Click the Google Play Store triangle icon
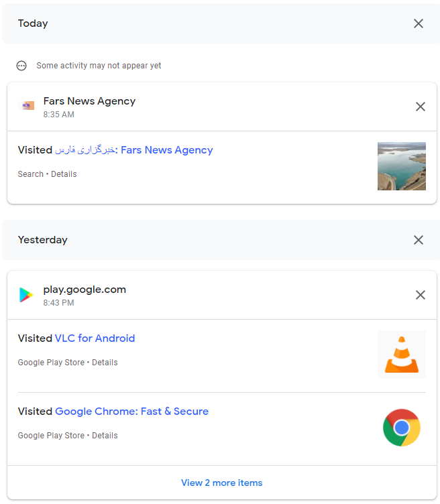The image size is (440, 504). click(26, 295)
